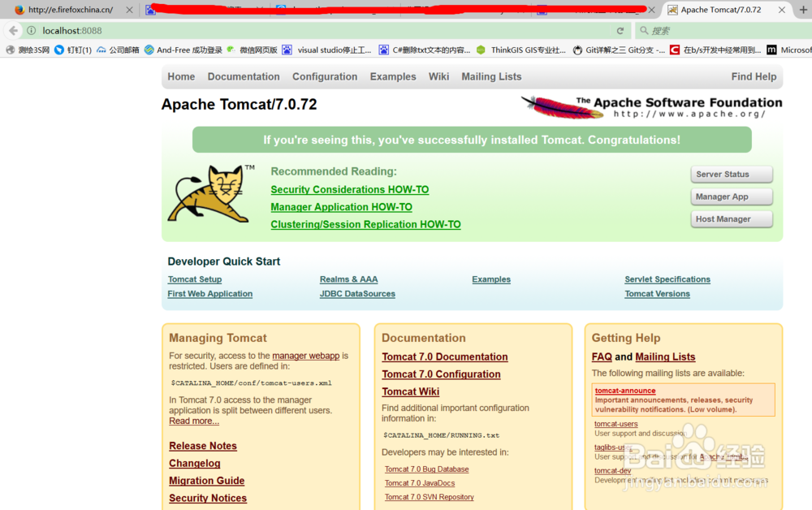
Task: Open the Changelog link
Action: click(195, 464)
